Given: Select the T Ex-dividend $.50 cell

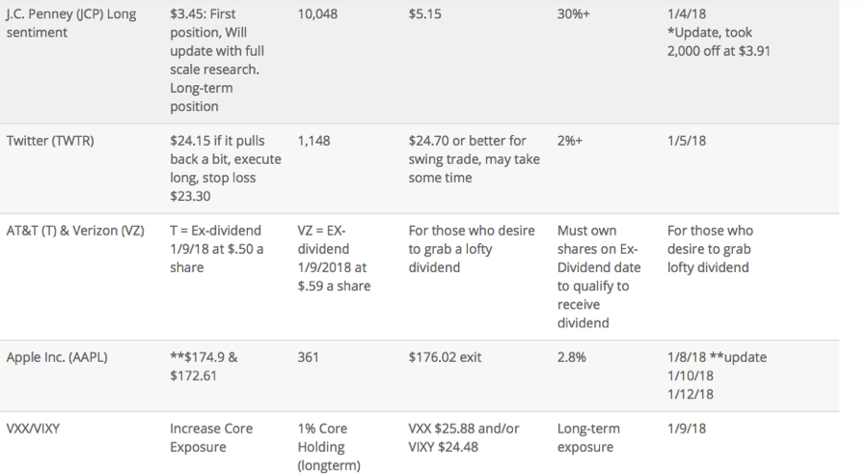Looking at the screenshot, I should pos(217,249).
